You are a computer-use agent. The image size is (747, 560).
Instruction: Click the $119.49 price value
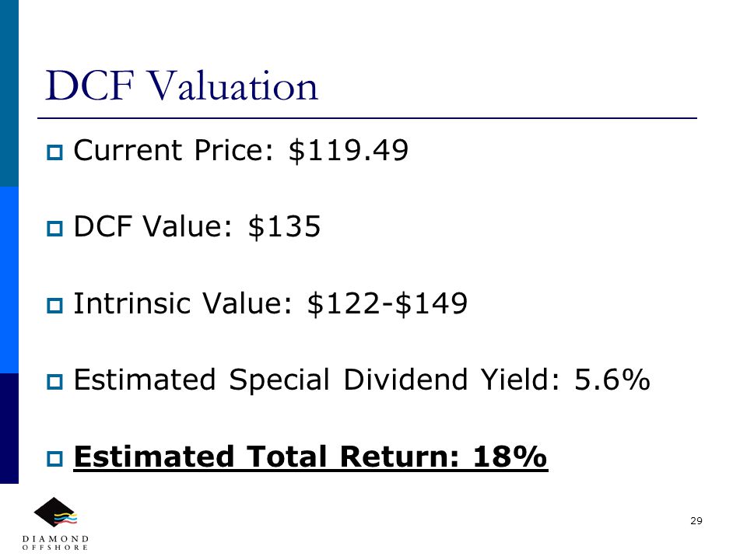point(349,150)
